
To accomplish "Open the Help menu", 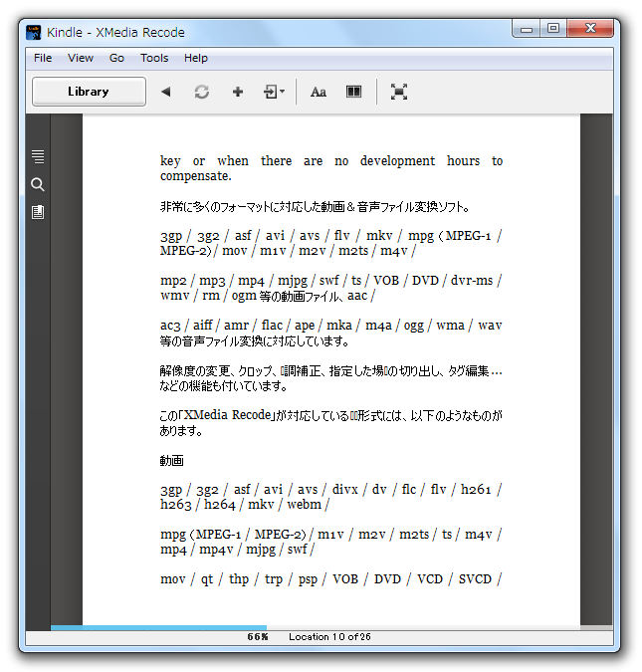I will pos(196,58).
